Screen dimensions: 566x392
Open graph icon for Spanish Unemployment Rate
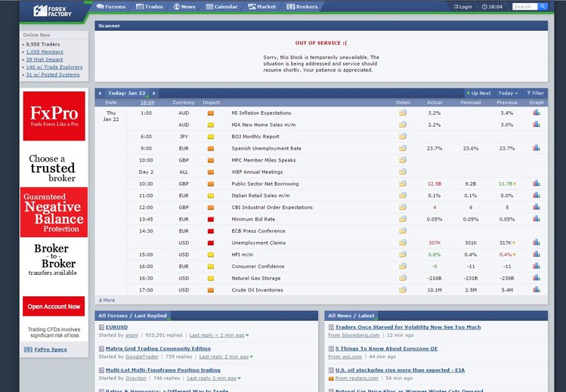536,148
